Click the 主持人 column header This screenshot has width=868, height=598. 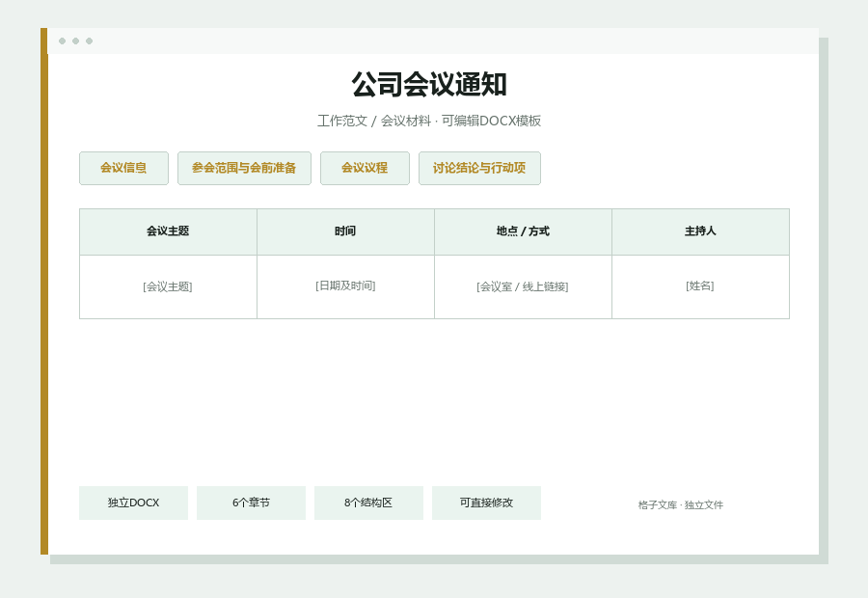coord(700,231)
